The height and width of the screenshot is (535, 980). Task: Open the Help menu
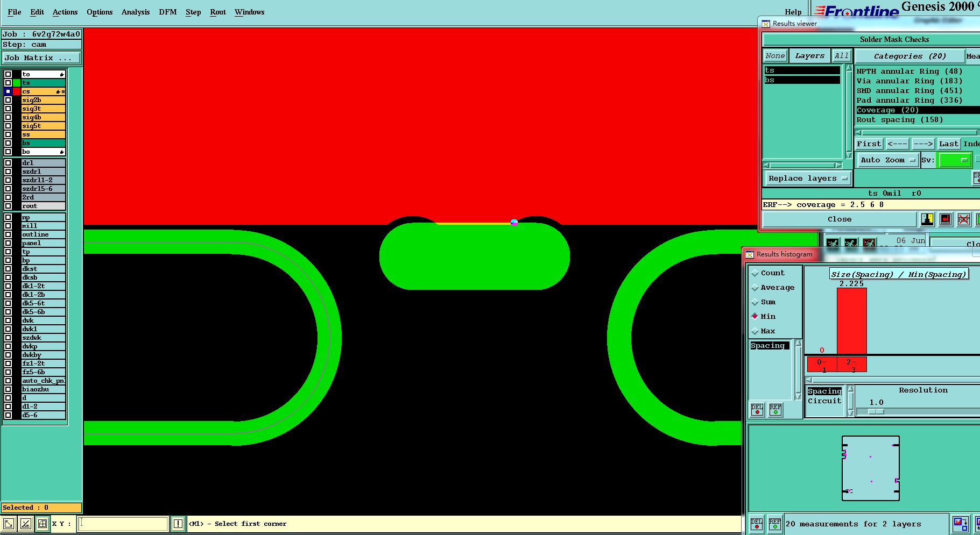(x=793, y=12)
